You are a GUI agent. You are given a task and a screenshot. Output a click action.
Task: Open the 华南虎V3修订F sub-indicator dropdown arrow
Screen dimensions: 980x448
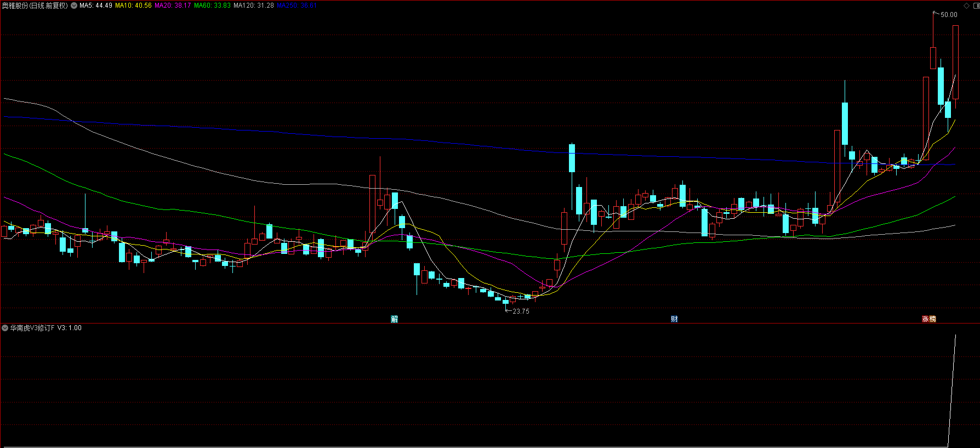(5, 328)
